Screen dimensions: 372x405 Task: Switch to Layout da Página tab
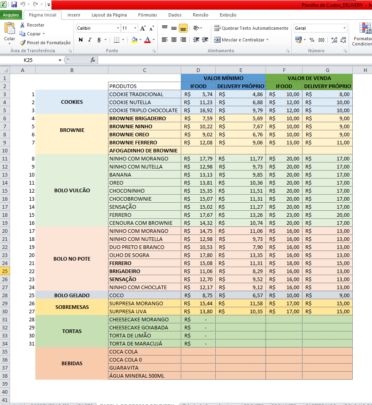point(109,15)
